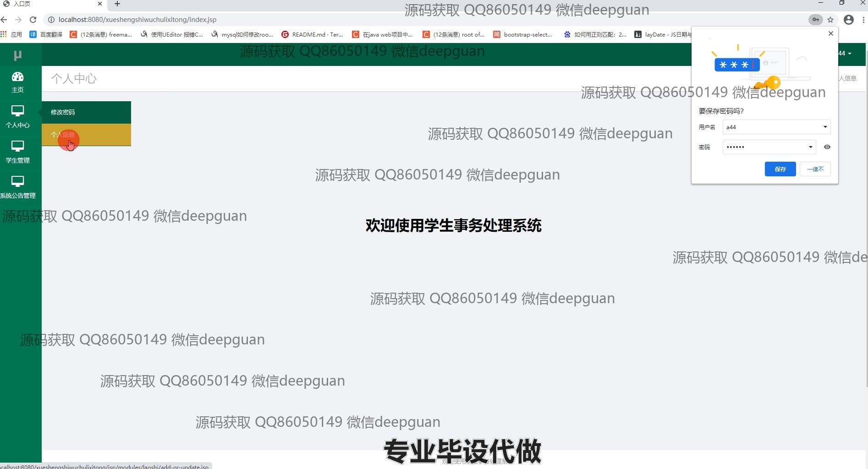Click the 一律不 never save button

(x=815, y=169)
